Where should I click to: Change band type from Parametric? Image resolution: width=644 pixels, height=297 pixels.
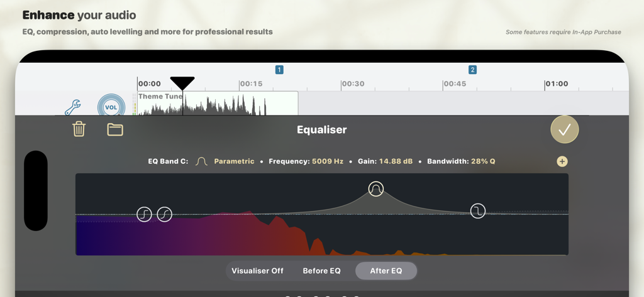[234, 161]
